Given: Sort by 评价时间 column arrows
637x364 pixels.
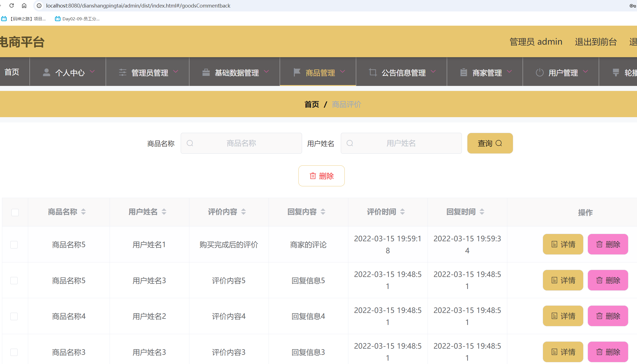Looking at the screenshot, I should (402, 212).
